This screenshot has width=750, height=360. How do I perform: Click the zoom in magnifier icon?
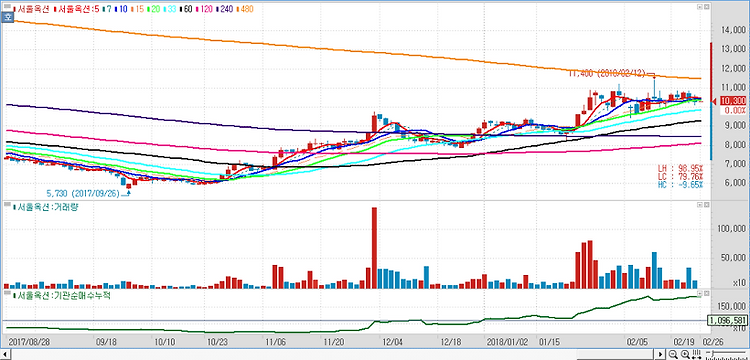click(685, 354)
